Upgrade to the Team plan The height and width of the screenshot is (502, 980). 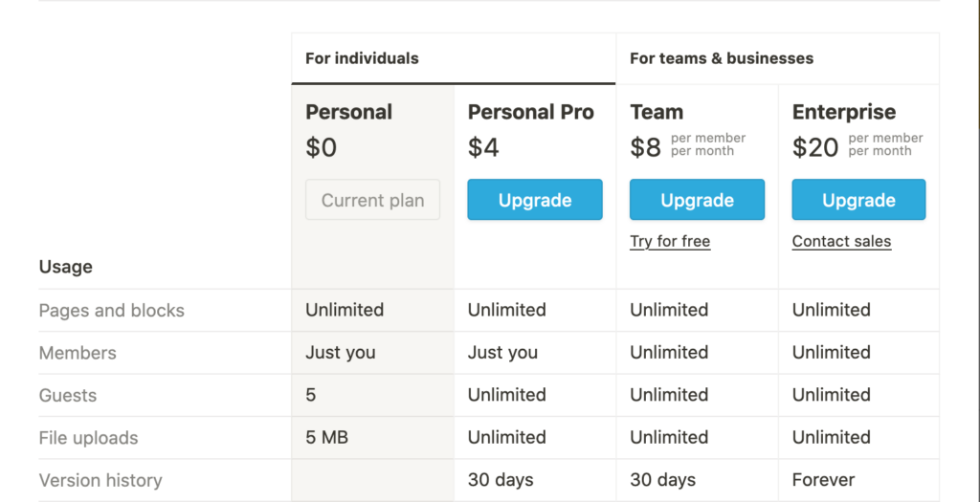(x=697, y=200)
